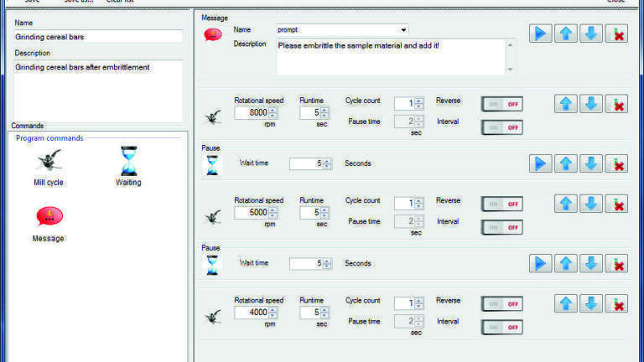Open the Message Name prompt dropdown

[403, 30]
